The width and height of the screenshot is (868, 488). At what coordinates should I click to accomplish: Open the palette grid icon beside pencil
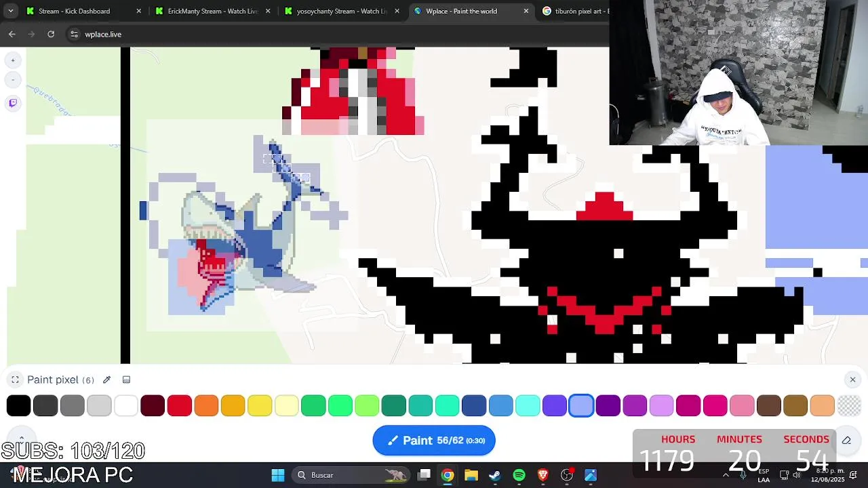click(x=126, y=380)
